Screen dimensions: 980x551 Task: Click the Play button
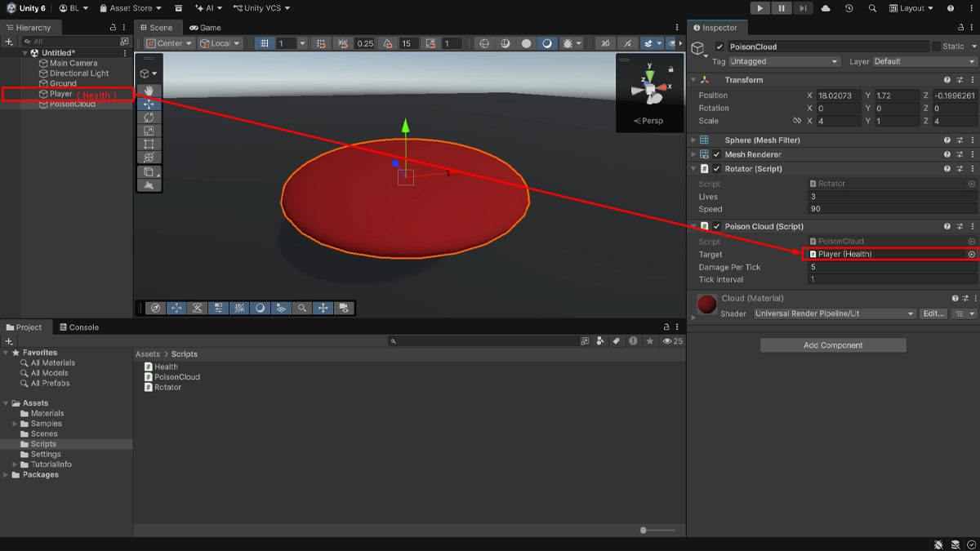[759, 8]
